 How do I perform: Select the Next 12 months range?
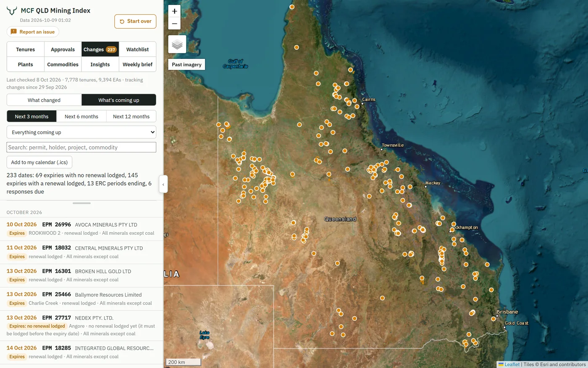(131, 116)
